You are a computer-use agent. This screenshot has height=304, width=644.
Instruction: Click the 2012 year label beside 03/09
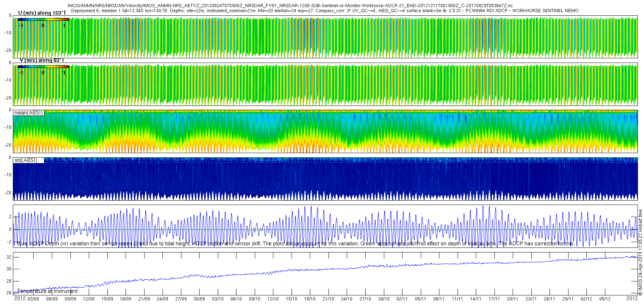coord(20,298)
